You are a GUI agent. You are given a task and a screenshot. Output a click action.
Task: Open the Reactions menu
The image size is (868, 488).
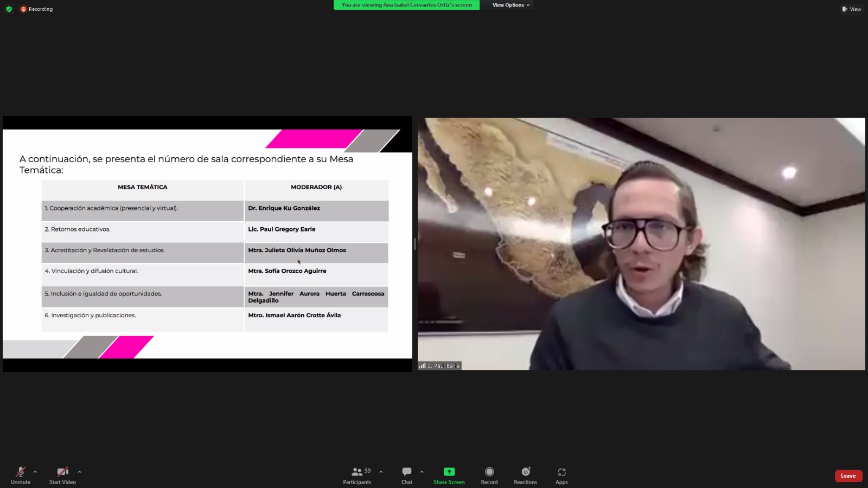[526, 475]
